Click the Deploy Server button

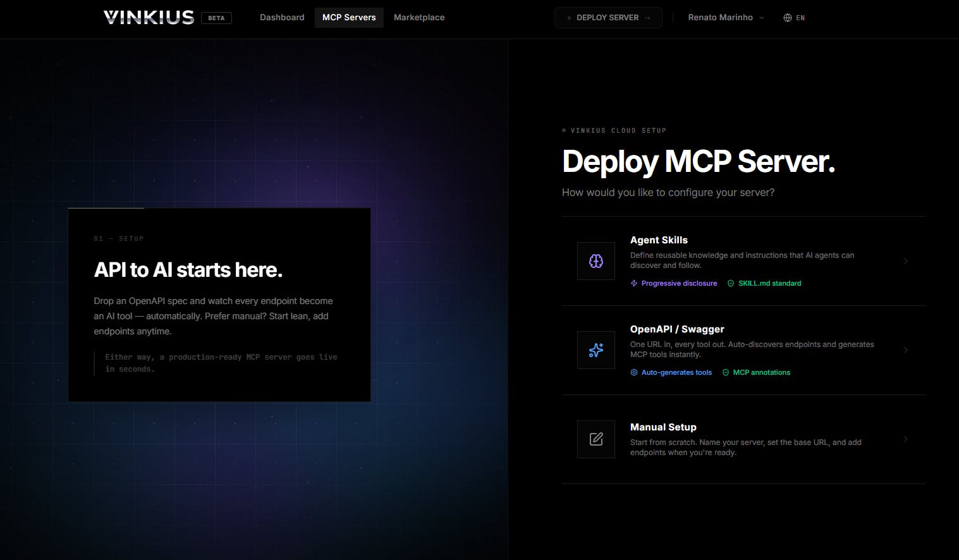608,18
